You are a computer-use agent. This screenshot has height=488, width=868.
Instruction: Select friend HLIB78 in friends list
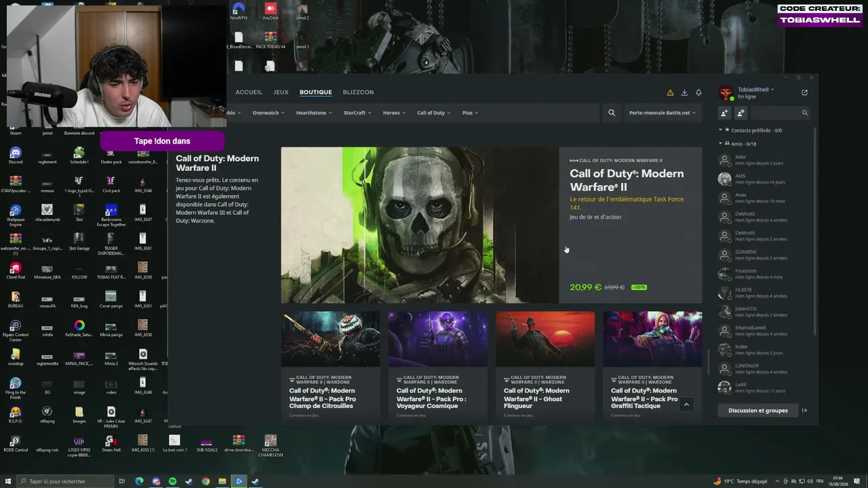point(764,293)
